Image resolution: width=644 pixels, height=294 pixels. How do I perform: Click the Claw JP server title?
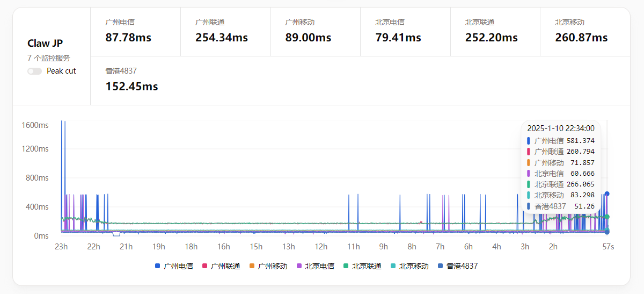[45, 44]
